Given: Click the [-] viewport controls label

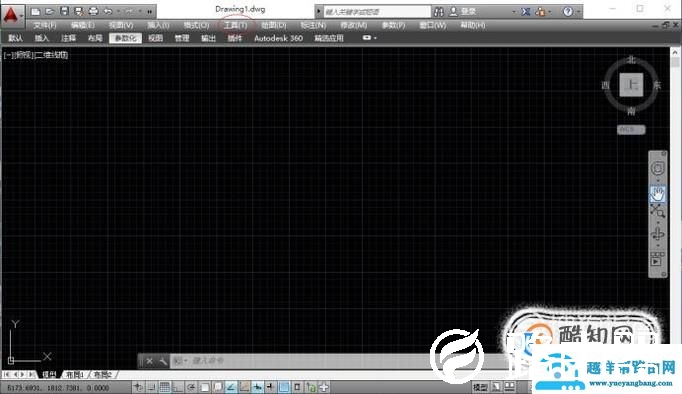Looking at the screenshot, I should [x=8, y=55].
